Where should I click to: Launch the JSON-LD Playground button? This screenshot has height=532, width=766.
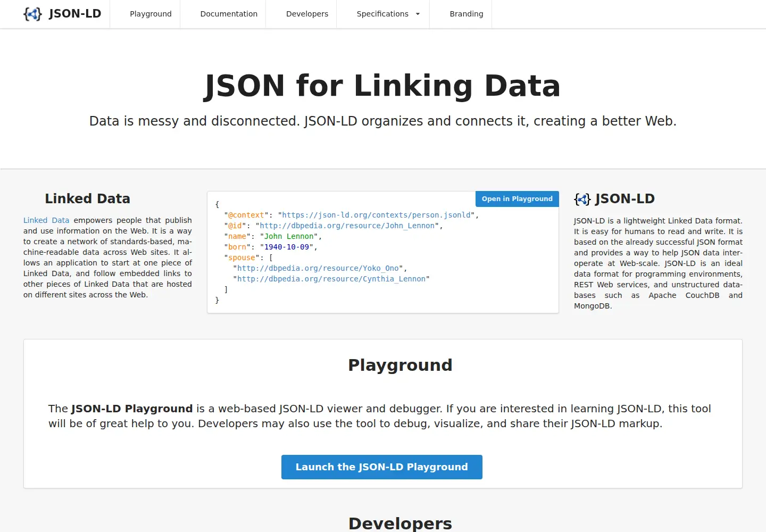click(x=382, y=467)
